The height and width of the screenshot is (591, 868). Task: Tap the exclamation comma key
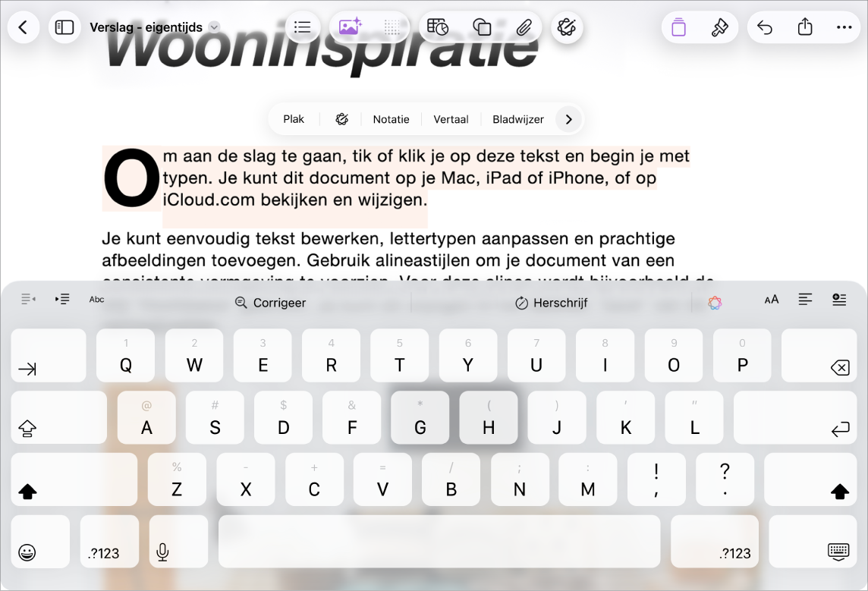[x=656, y=479]
